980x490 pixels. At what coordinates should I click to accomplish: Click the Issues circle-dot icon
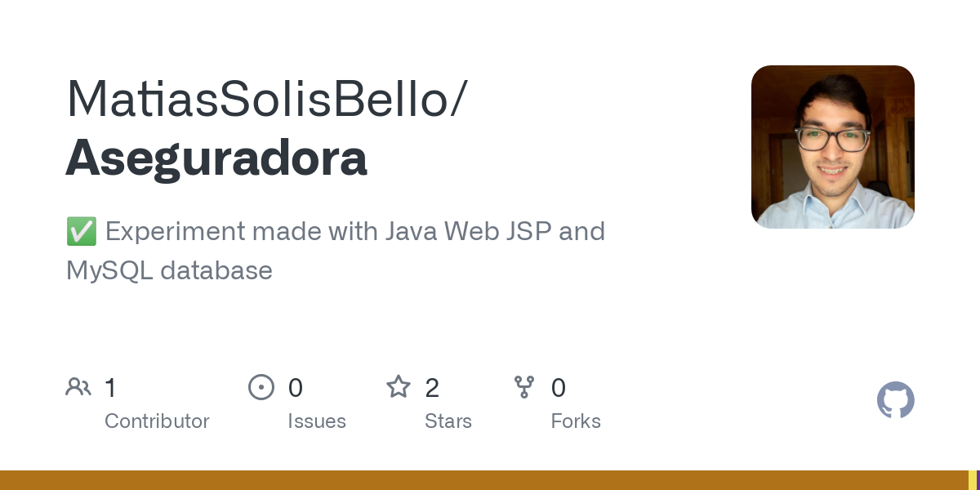(261, 387)
